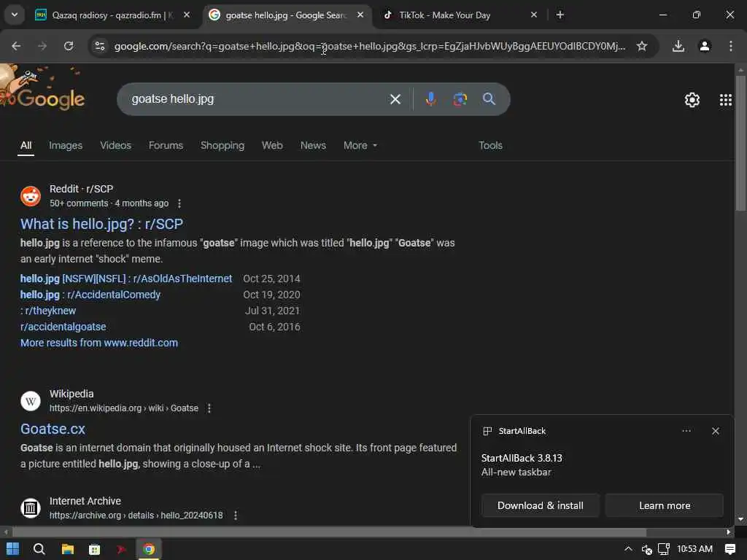Click the address bar URL
747x560 pixels.
point(369,46)
